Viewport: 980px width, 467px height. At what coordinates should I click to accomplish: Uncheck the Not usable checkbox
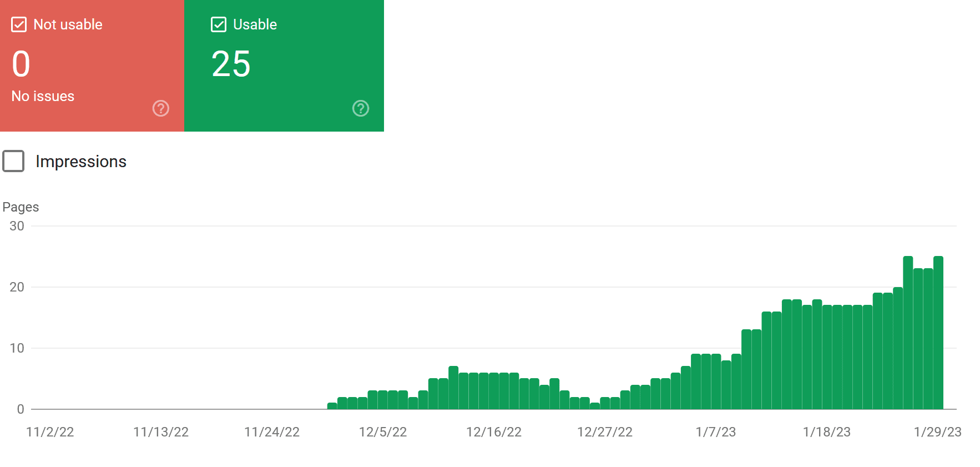pos(19,24)
